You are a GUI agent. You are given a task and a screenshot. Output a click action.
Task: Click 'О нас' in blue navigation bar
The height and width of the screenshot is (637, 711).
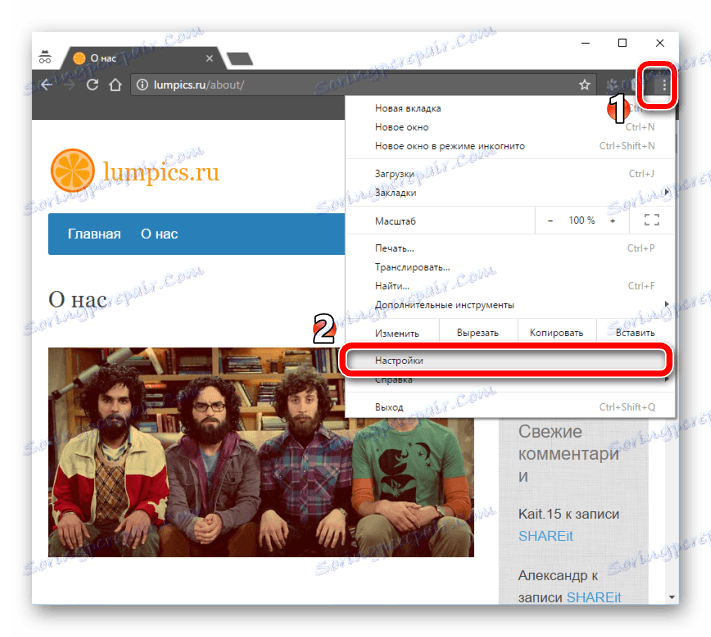pos(159,234)
